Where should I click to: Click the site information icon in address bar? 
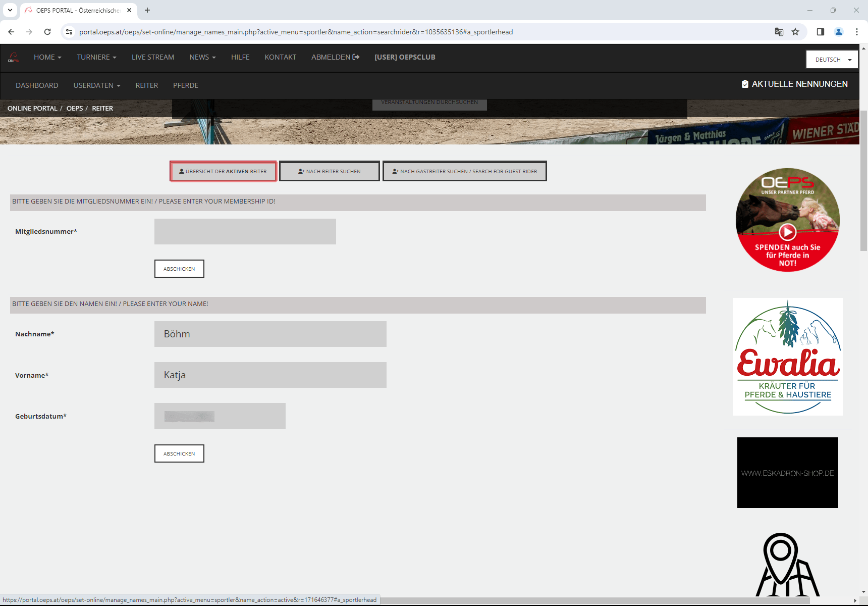pyautogui.click(x=69, y=32)
